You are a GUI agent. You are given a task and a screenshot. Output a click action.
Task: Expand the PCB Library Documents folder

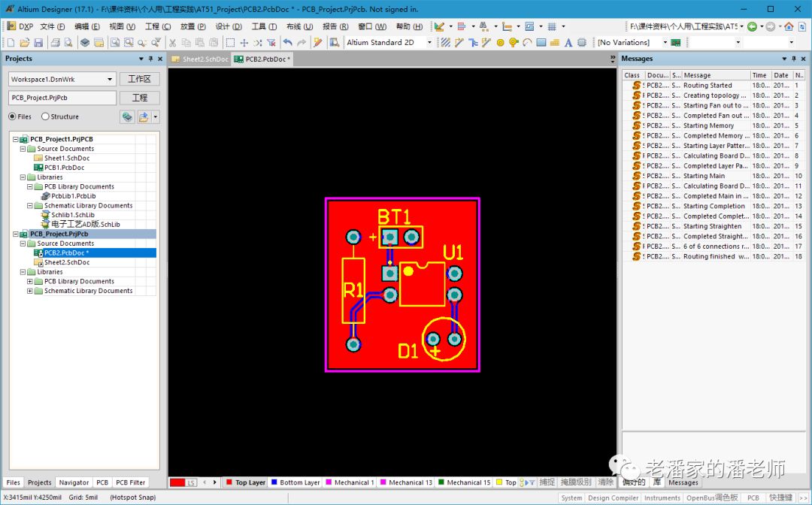(30, 282)
